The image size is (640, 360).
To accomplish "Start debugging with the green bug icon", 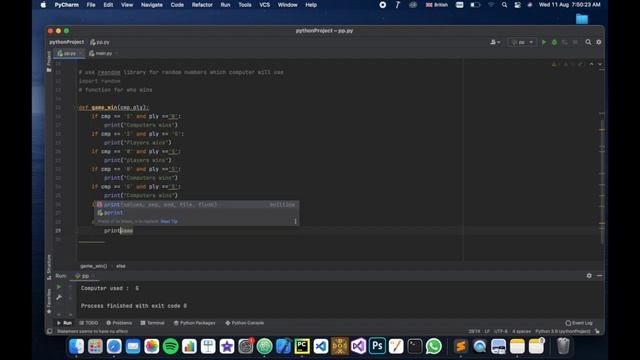I will click(554, 42).
